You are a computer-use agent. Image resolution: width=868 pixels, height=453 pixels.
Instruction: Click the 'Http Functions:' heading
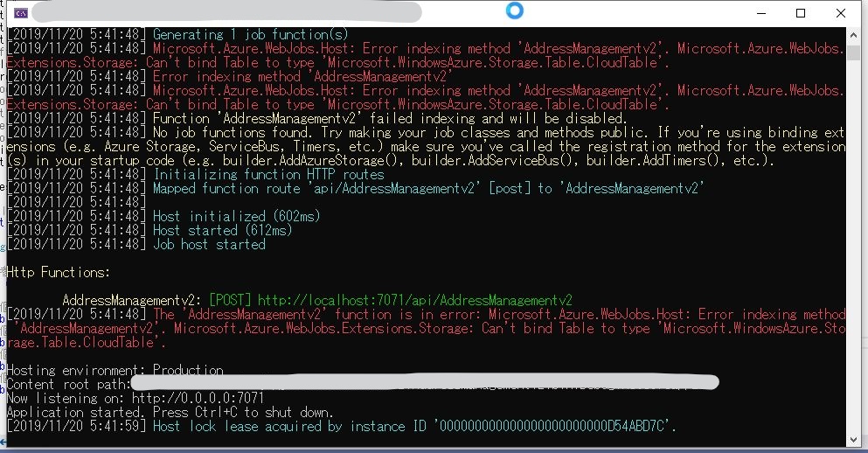point(58,273)
